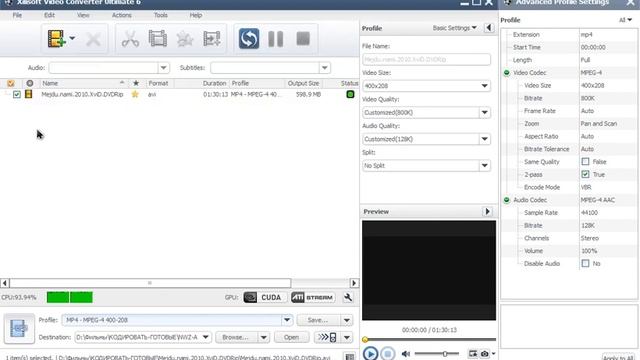Open the Video Size 400x208 dropdown

[x=484, y=86]
